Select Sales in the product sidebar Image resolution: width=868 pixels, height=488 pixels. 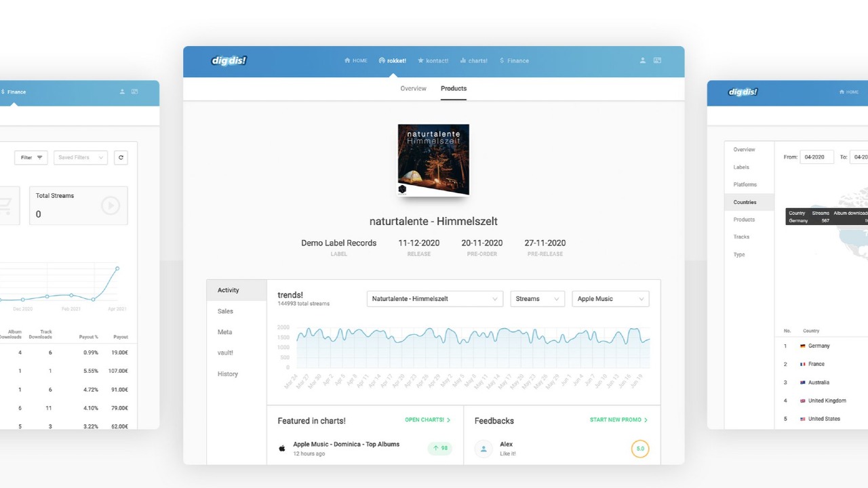coord(225,311)
